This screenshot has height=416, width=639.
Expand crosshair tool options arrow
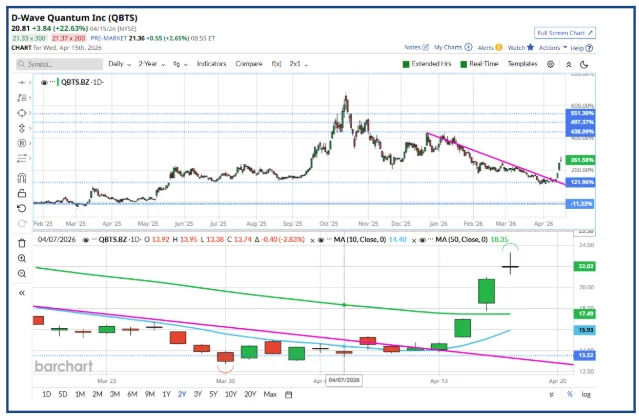(x=30, y=83)
